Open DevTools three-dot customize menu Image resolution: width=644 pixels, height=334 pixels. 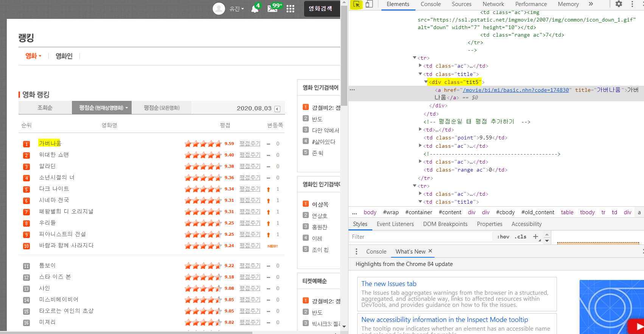(x=632, y=4)
